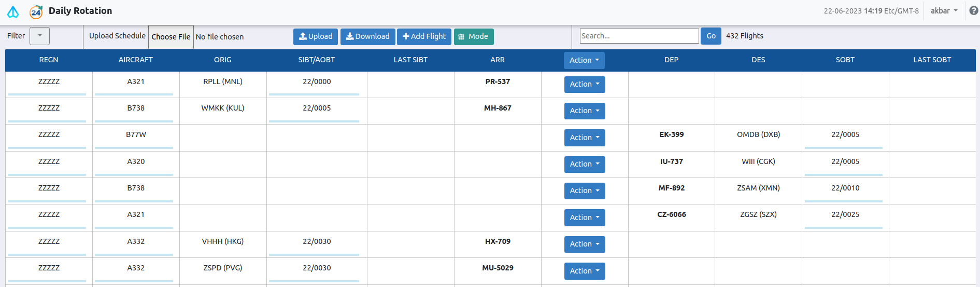This screenshot has height=287, width=980.
Task: Open the help question mark icon
Action: [x=973, y=11]
